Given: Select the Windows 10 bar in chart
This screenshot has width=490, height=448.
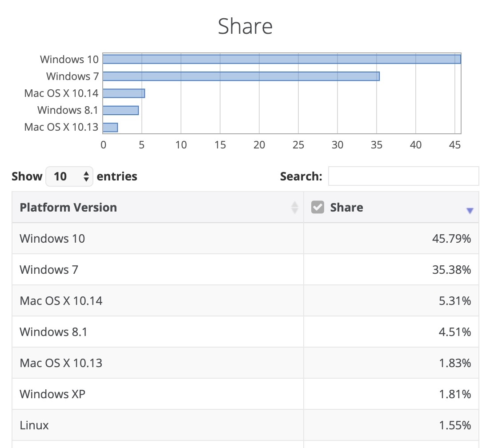Looking at the screenshot, I should (281, 59).
